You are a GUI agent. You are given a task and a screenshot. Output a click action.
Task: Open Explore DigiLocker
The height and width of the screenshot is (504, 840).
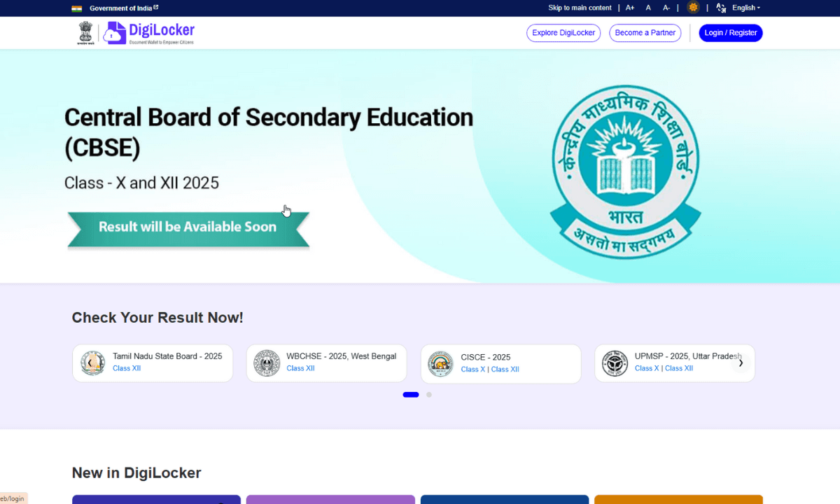pos(563,33)
